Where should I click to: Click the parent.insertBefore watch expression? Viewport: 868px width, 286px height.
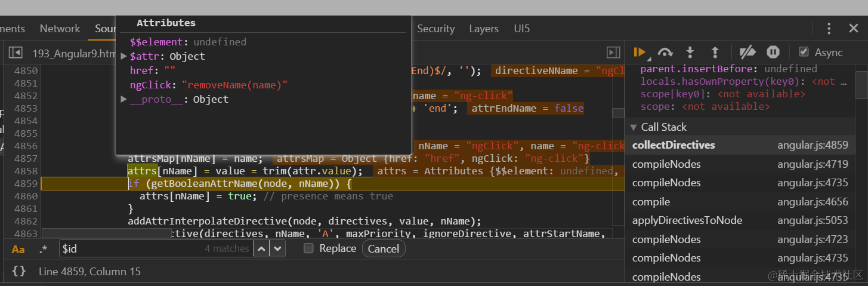pos(729,69)
